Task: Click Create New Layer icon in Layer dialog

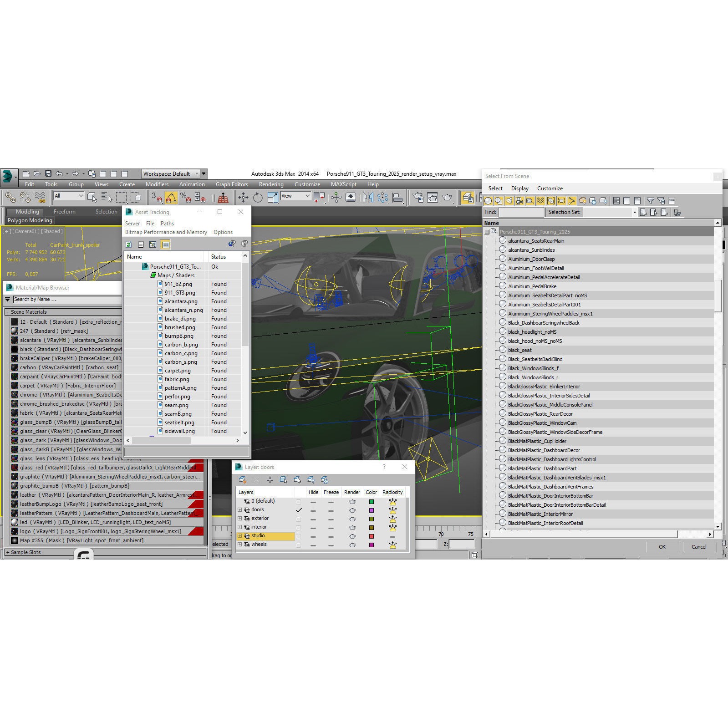Action: click(x=243, y=479)
